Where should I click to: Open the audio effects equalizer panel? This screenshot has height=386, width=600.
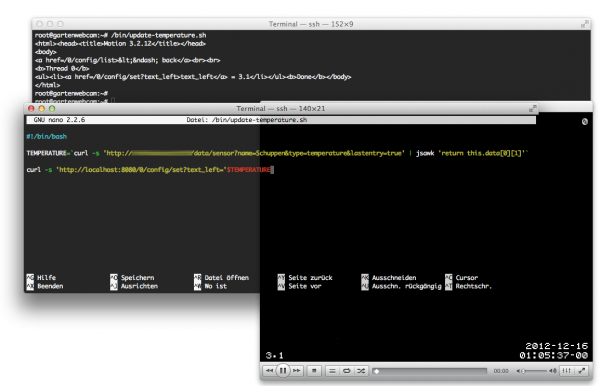(567, 371)
